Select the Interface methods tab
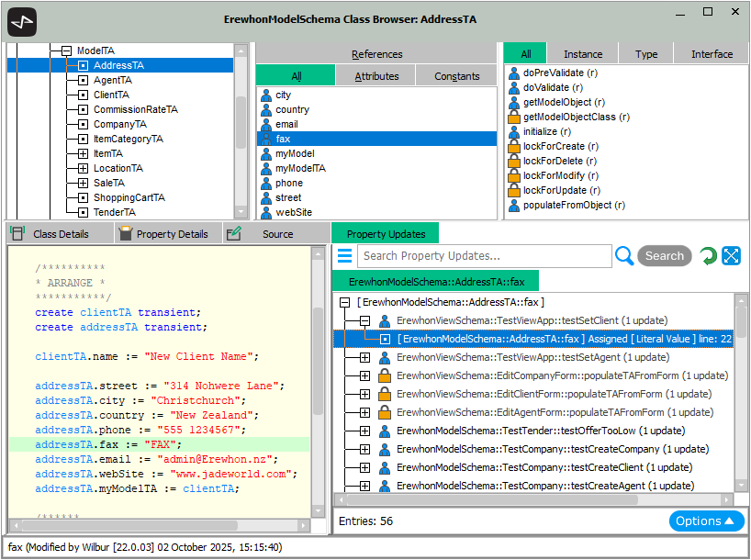Image resolution: width=751 pixels, height=560 pixels. coord(712,54)
